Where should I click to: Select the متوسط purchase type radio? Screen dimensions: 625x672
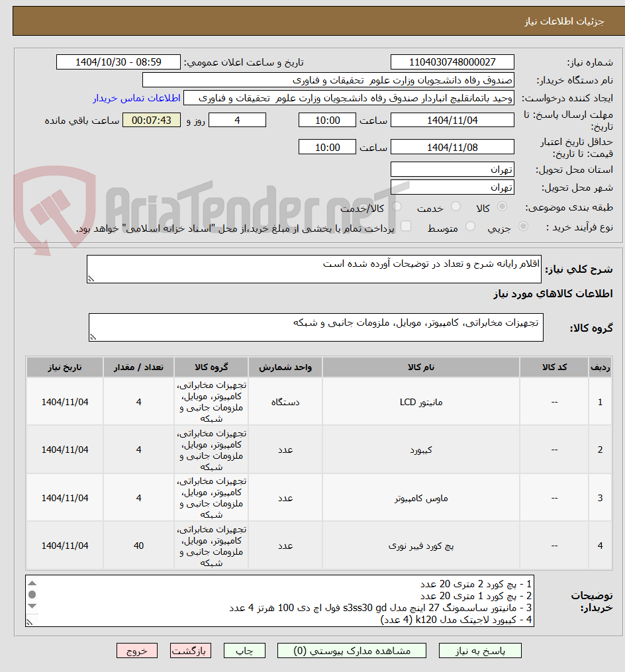tap(470, 226)
